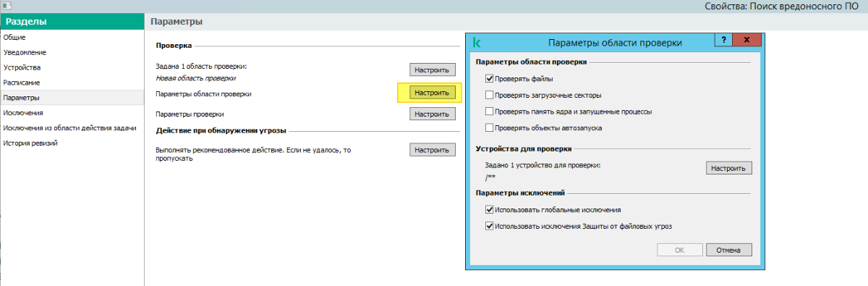Click the Kaspersky k logo in dialog title bar
Viewport: 868px width, 286px height.
[x=476, y=42]
